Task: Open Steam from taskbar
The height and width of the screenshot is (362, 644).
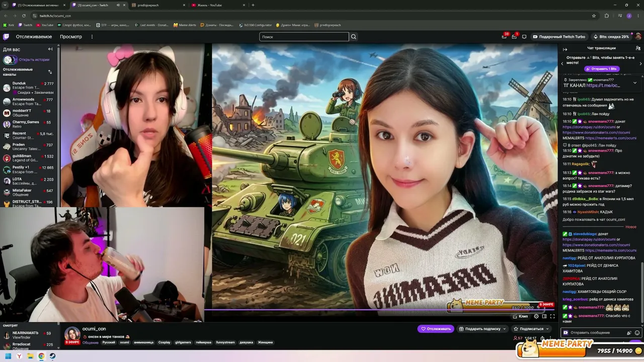Action: 52,356
